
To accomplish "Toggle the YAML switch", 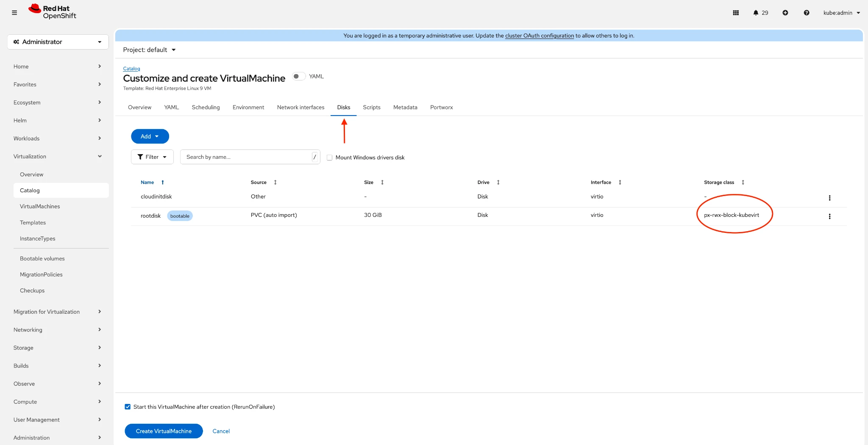I will [299, 76].
